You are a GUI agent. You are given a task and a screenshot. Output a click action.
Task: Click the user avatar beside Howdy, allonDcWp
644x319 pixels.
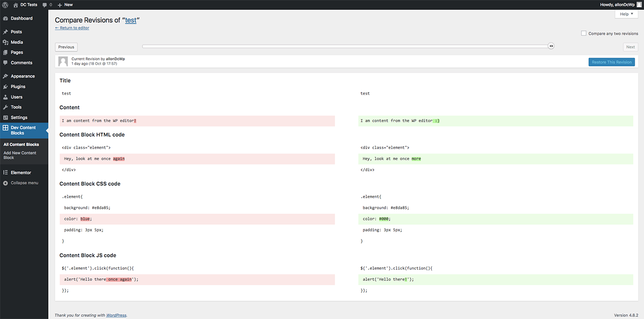pyautogui.click(x=638, y=5)
